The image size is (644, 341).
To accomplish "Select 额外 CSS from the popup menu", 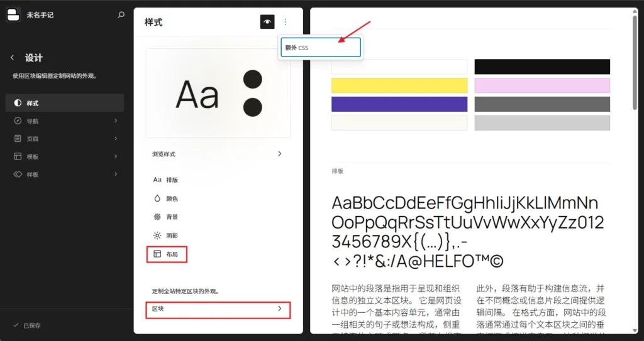I will (x=321, y=48).
